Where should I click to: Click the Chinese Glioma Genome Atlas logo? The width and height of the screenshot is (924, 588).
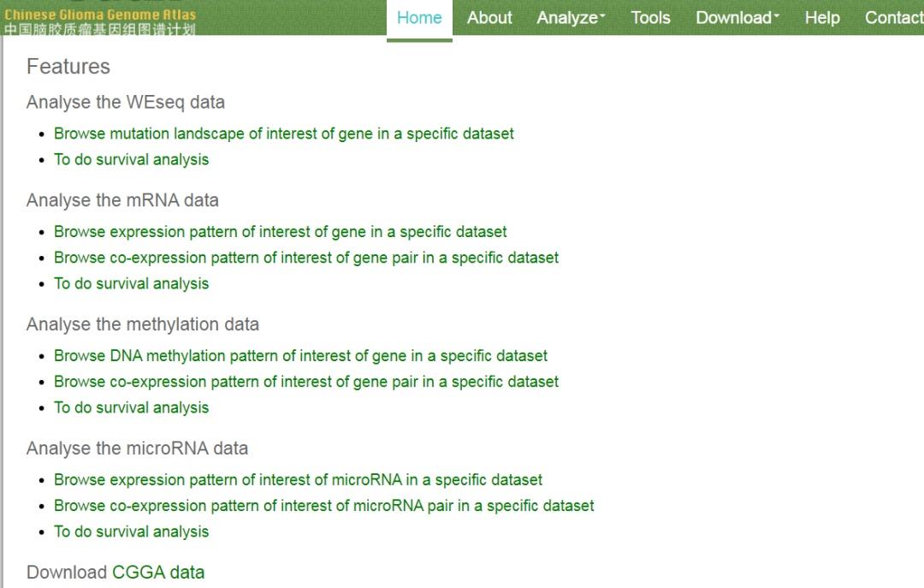tap(99, 21)
